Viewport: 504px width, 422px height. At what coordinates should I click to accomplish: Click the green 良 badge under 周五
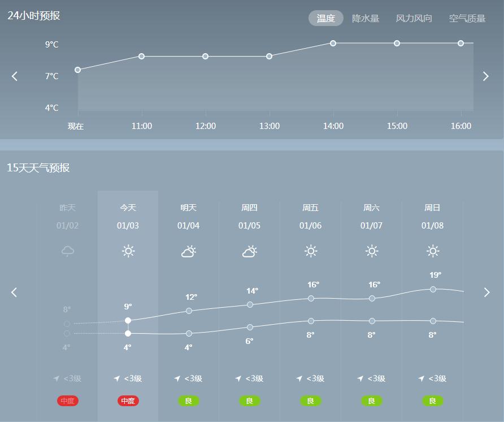point(311,401)
